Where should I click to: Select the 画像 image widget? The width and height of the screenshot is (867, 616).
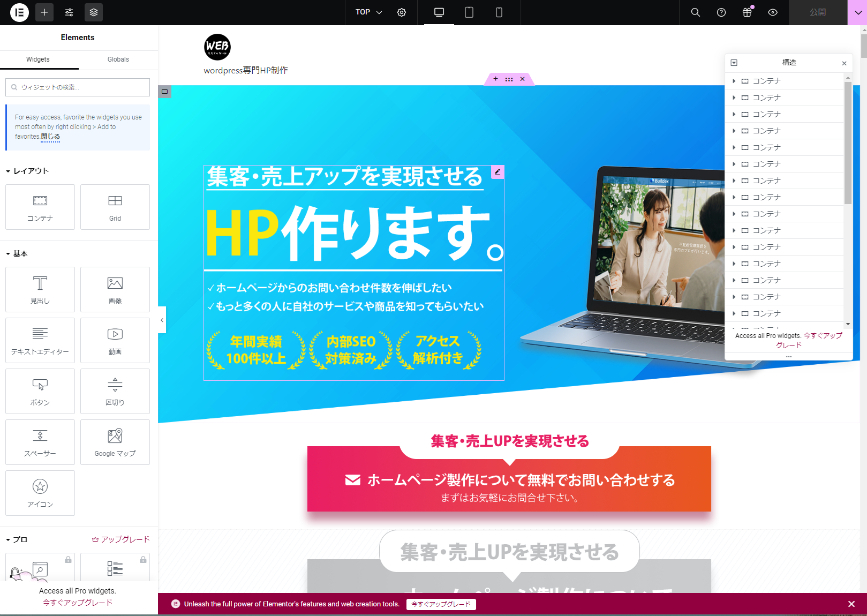[115, 290]
